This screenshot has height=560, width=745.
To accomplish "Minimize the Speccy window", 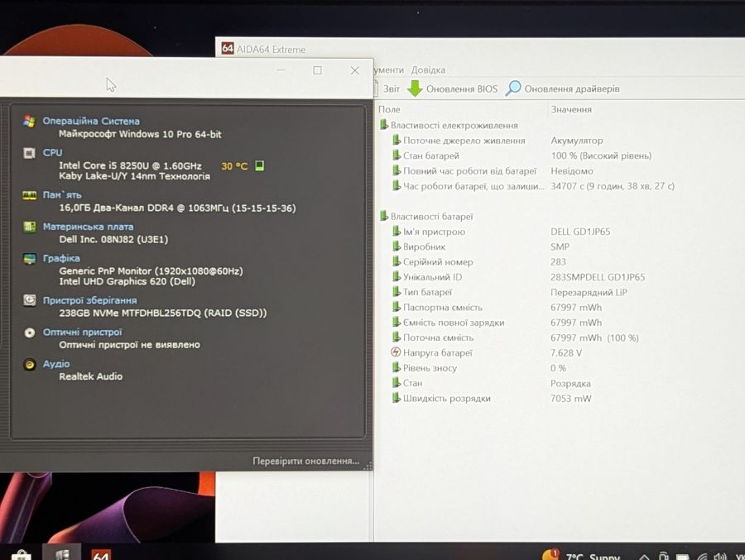I will pos(281,70).
